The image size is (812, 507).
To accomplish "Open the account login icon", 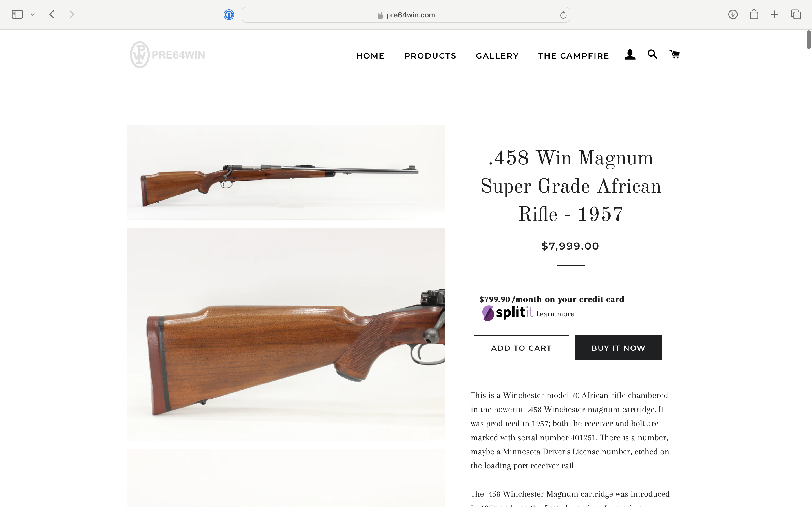I will pos(630,55).
